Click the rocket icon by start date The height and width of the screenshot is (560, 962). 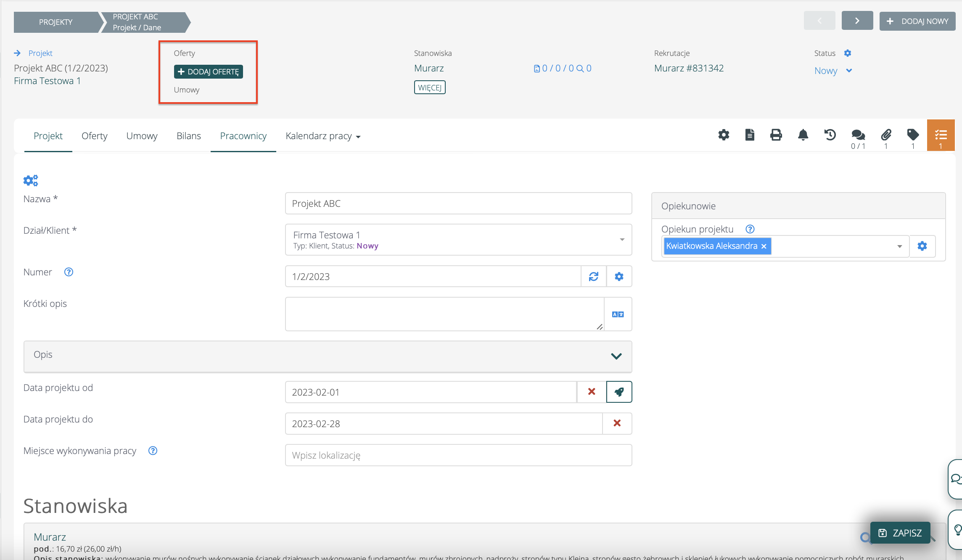tap(619, 392)
